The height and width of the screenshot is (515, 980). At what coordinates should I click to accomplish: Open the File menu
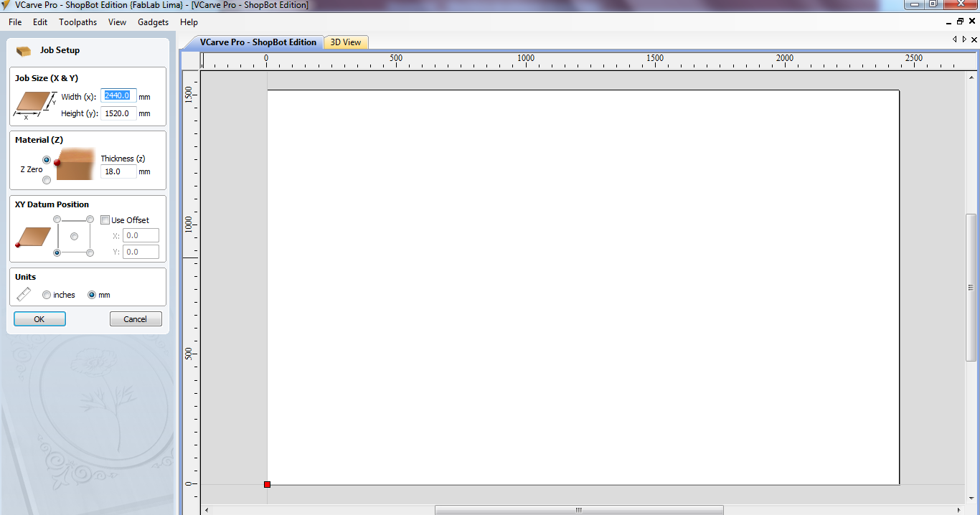[15, 22]
